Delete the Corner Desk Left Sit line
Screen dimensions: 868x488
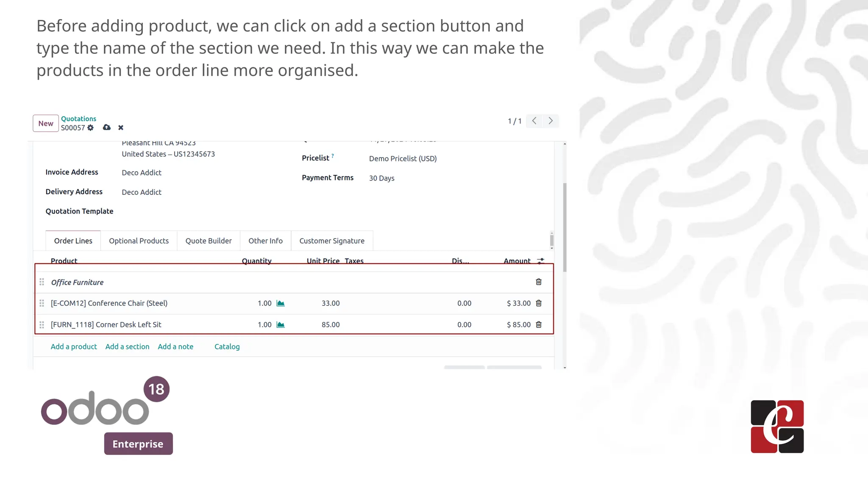[539, 324]
